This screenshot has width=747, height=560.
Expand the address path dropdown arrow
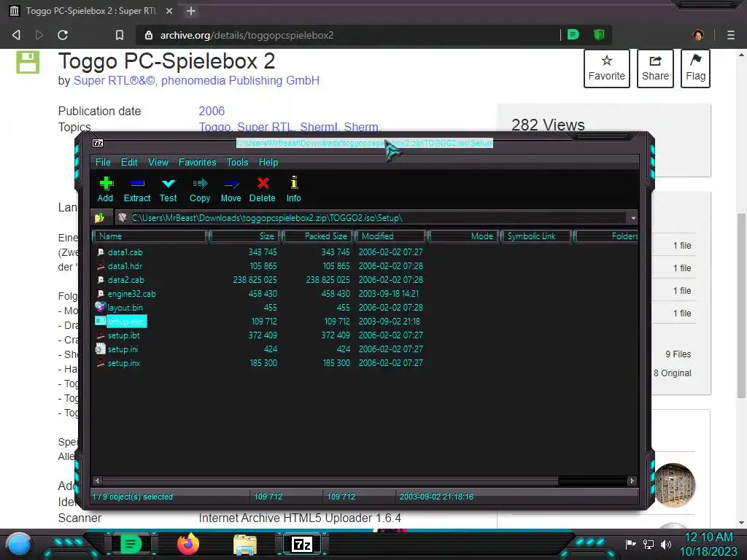[x=633, y=218]
